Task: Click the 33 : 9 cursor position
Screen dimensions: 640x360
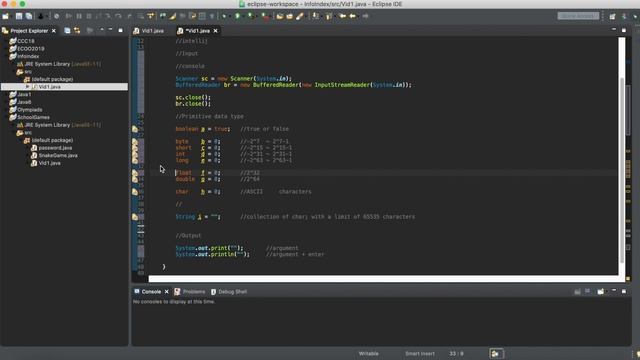Action: click(456, 353)
